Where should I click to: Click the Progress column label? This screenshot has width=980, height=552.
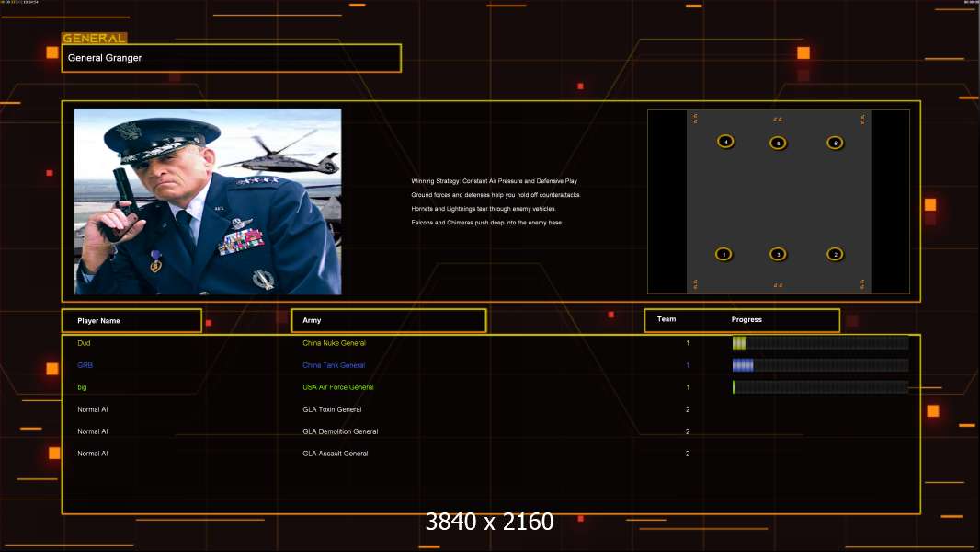click(746, 320)
